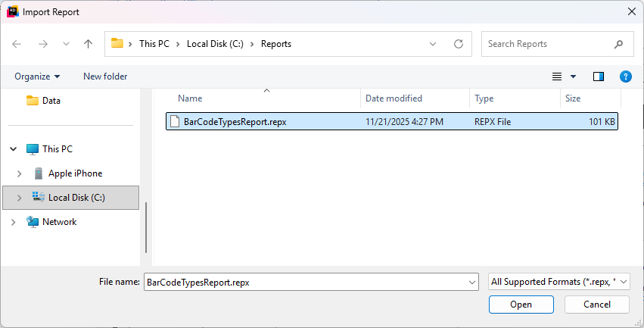This screenshot has width=644, height=328.
Task: Select the Data folder
Action: [x=43, y=101]
